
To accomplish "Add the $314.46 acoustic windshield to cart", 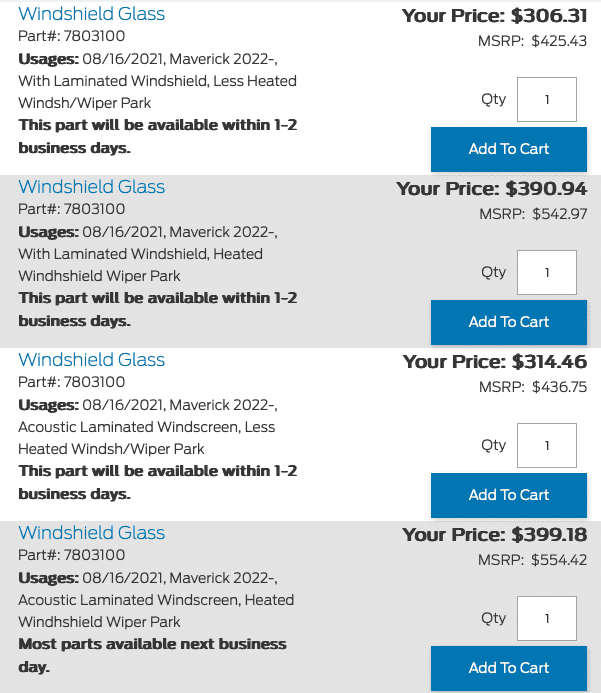I will pos(509,495).
